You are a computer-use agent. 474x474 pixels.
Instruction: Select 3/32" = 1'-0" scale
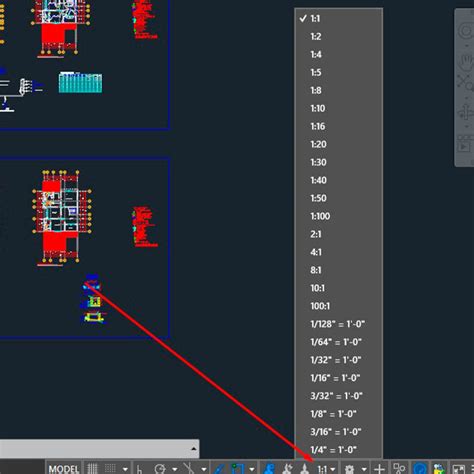pyautogui.click(x=339, y=396)
